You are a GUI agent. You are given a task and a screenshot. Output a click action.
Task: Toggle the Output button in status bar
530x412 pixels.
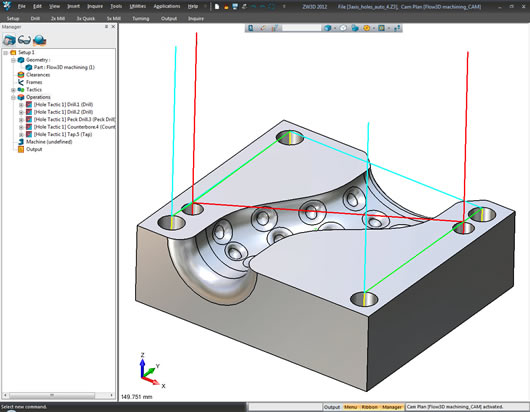point(332,407)
